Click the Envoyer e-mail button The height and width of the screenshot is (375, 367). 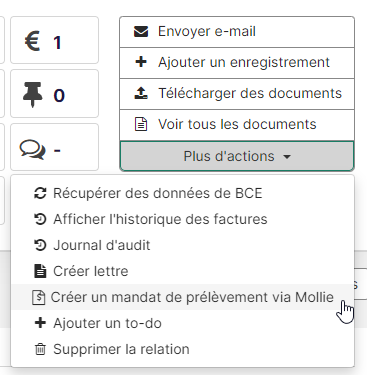237,32
